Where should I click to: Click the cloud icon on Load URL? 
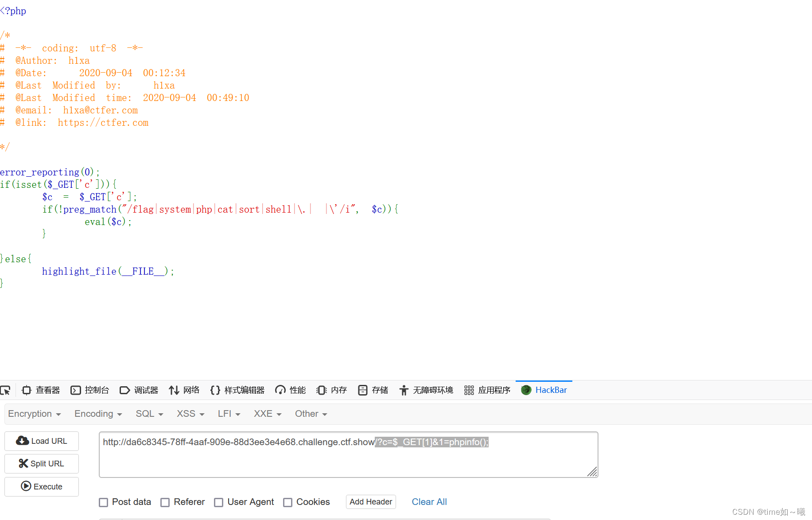point(23,441)
